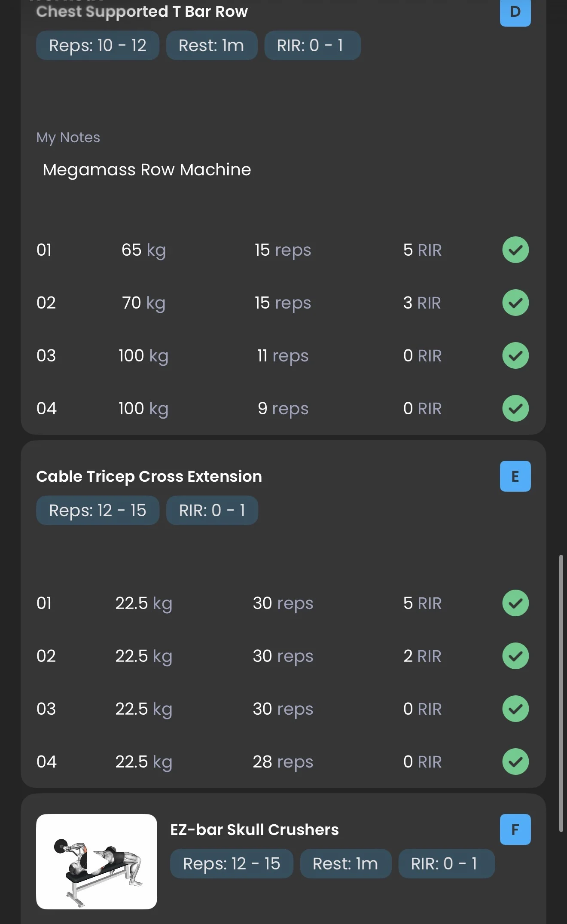Screen dimensions: 567x924
Task: Edit 11 reps value in T Bar Row
Action: point(283,356)
